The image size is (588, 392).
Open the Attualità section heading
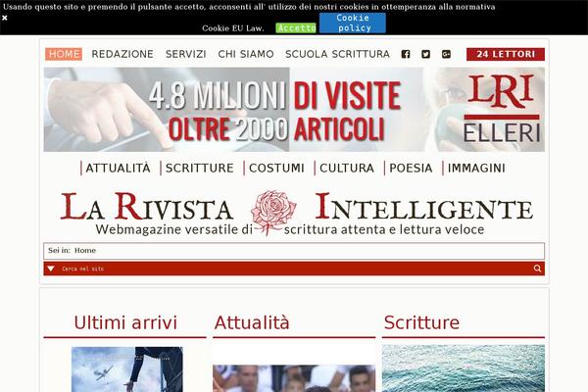point(252,322)
